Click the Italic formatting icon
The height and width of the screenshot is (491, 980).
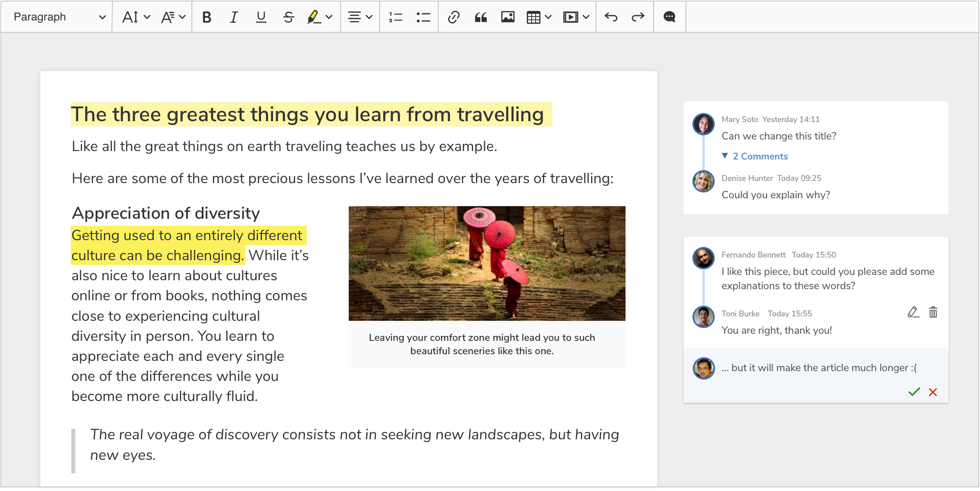tap(233, 17)
